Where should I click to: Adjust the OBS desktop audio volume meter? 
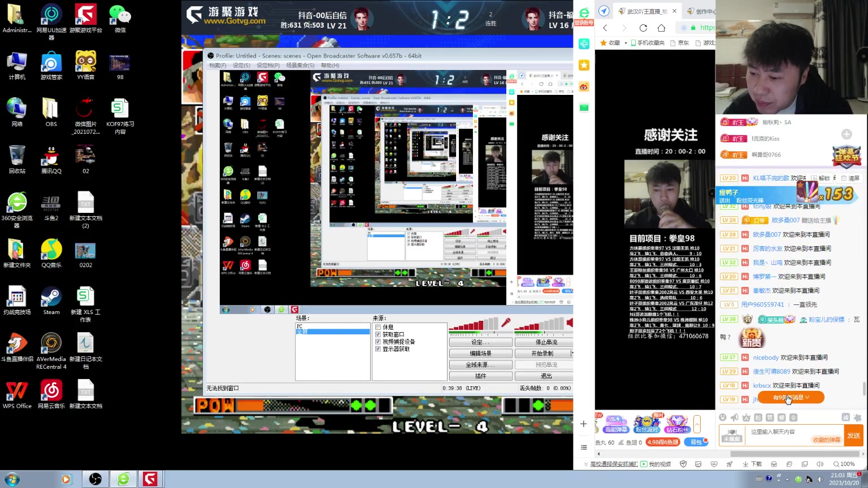click(x=539, y=324)
